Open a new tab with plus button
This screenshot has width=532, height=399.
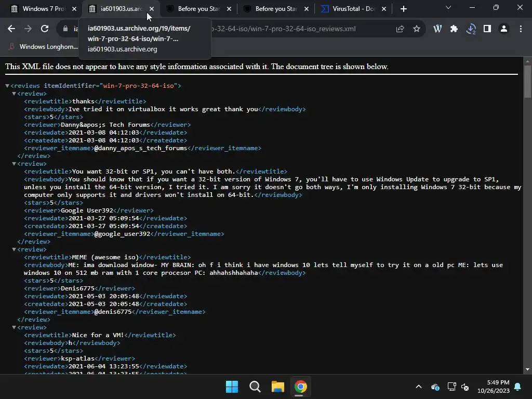(403, 9)
